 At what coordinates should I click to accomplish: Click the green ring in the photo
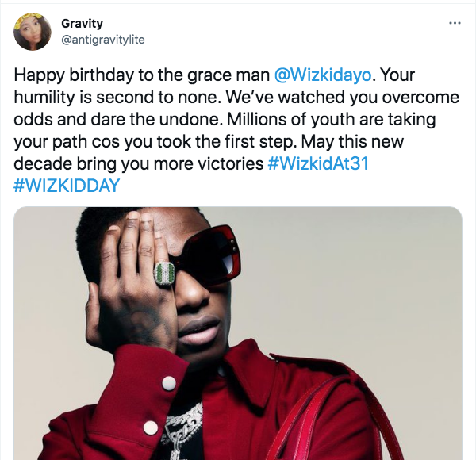pyautogui.click(x=163, y=274)
